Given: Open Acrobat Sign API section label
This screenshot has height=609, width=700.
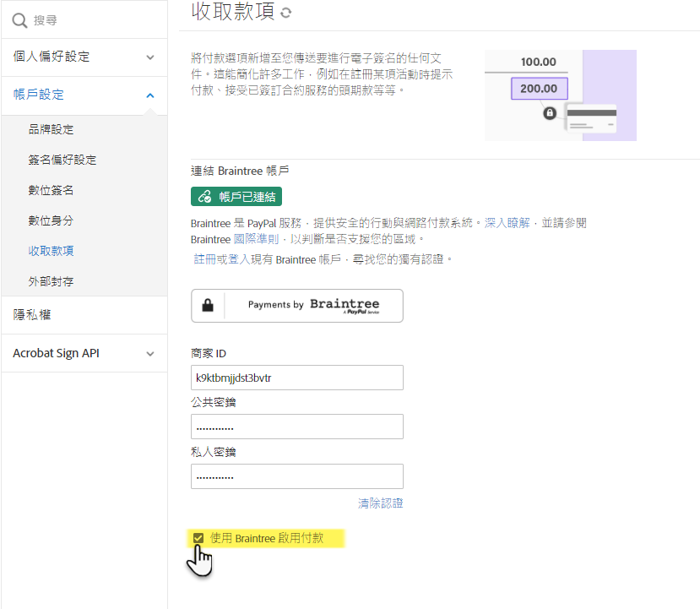Looking at the screenshot, I should 57,353.
